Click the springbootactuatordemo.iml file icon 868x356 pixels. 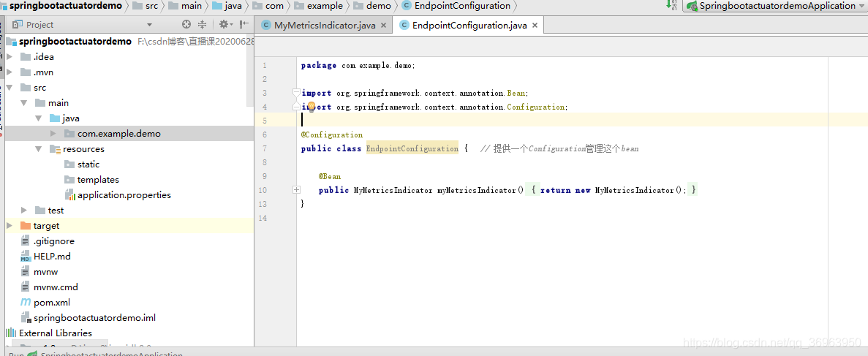point(26,318)
